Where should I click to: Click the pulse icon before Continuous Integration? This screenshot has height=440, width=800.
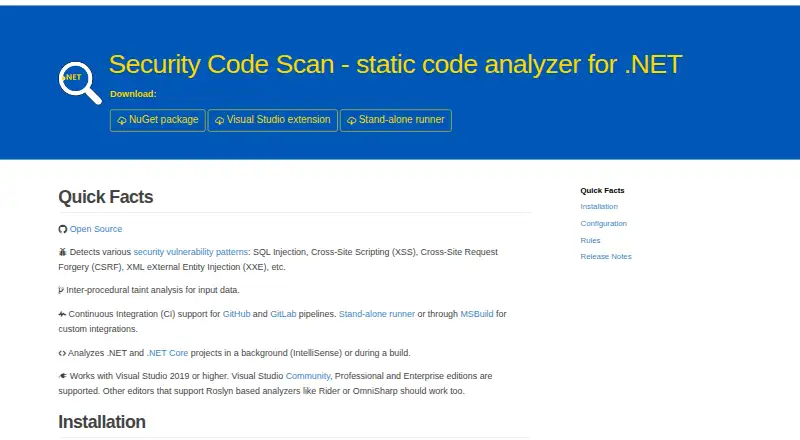(62, 314)
